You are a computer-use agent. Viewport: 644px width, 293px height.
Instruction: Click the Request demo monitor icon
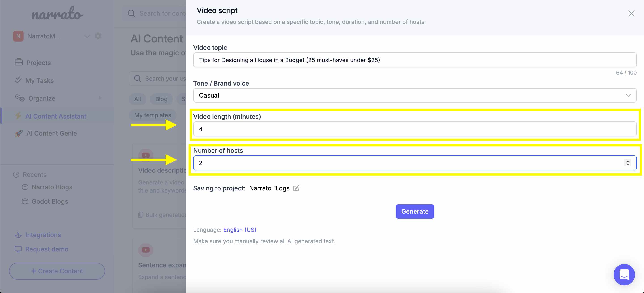(x=18, y=249)
